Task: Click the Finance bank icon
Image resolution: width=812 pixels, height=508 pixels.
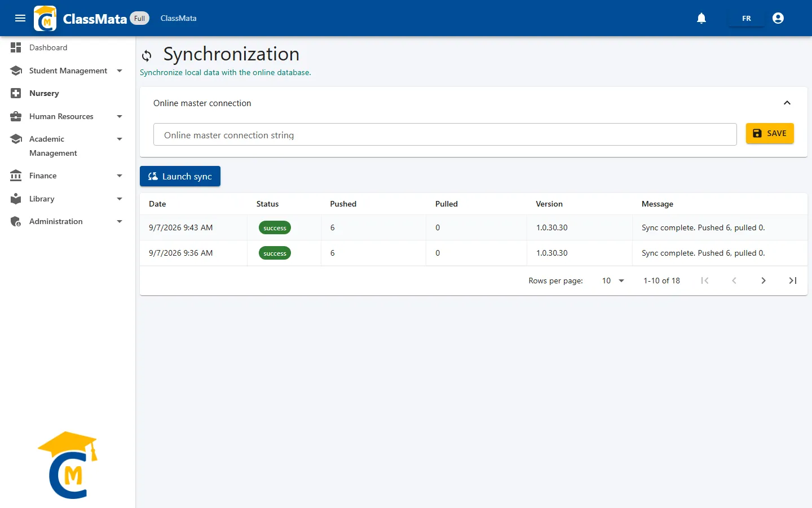Action: 16,176
